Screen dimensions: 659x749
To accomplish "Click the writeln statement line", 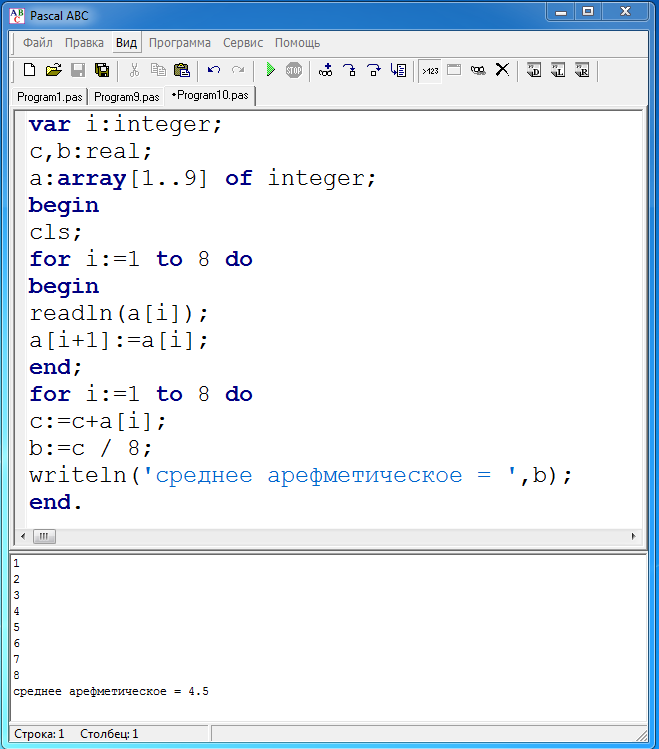I will point(300,475).
